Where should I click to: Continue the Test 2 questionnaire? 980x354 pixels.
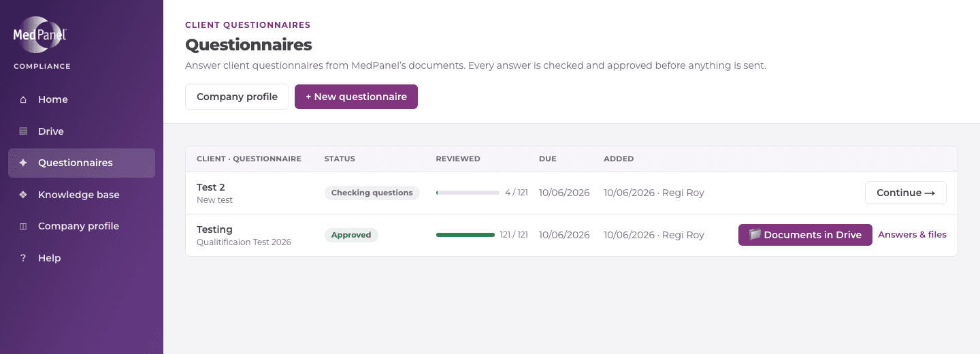[x=906, y=193]
